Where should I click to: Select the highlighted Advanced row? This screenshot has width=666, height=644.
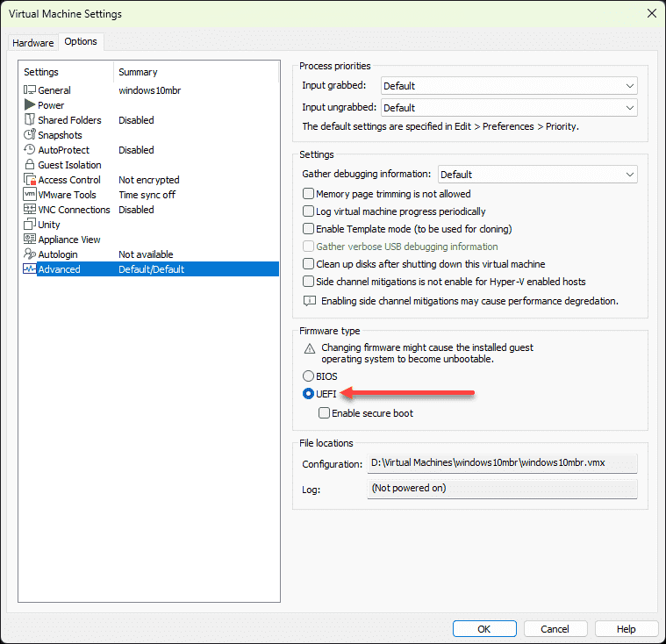click(x=151, y=268)
